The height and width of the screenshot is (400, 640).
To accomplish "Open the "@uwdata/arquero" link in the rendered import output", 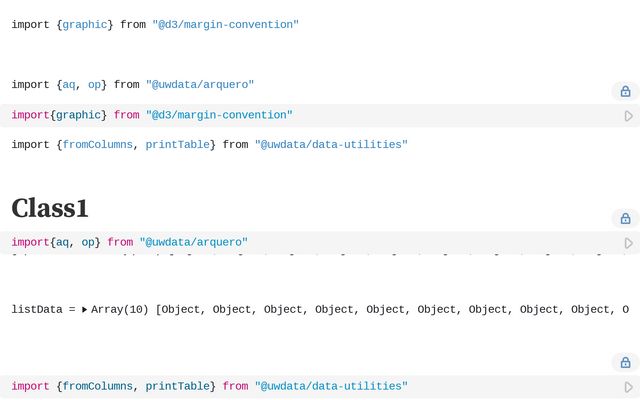I will (x=200, y=84).
